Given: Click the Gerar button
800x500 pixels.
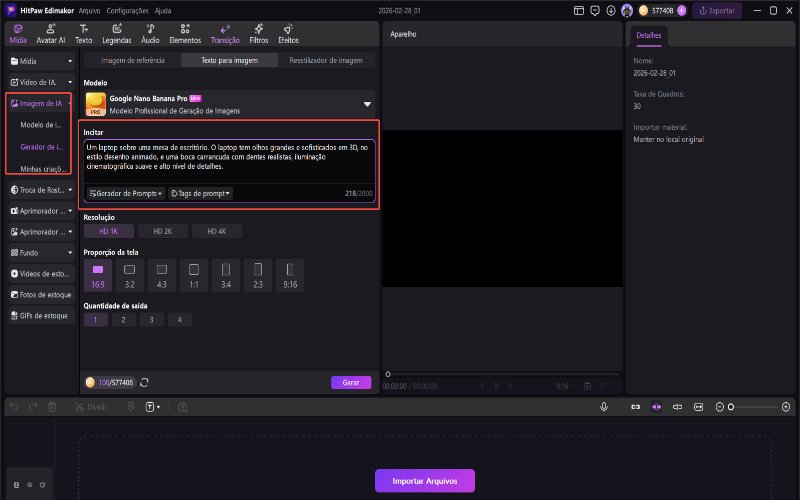Looking at the screenshot, I should [350, 382].
